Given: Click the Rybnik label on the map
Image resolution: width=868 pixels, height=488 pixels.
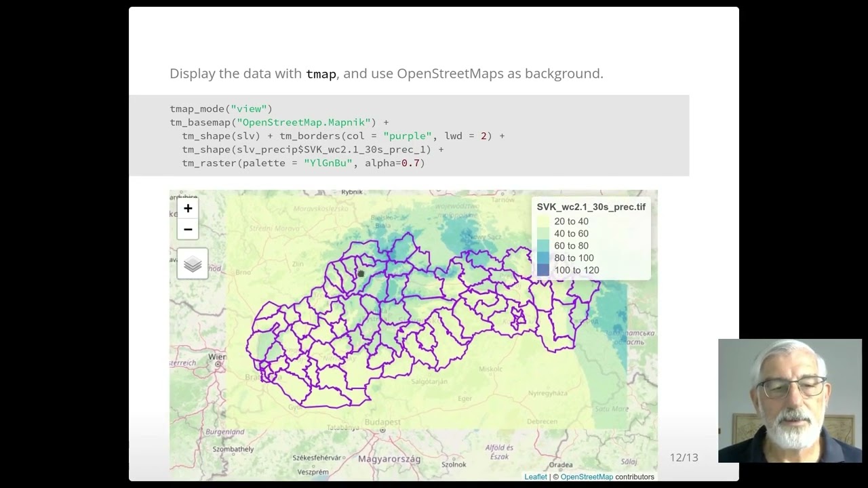Looking at the screenshot, I should pos(352,192).
